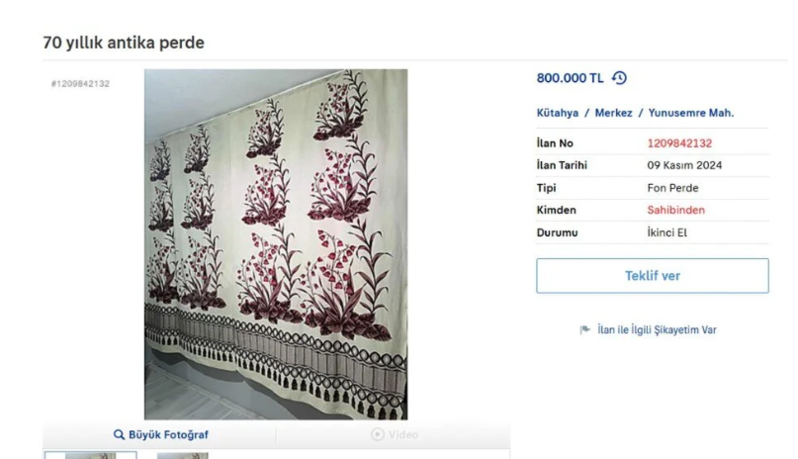This screenshot has height=459, width=798.
Task: Switch to the Video tab
Action: tap(395, 435)
